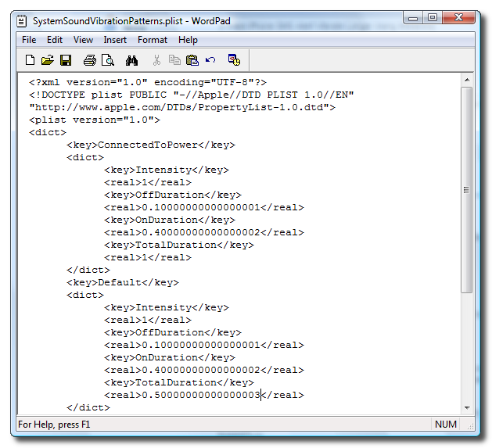Click the vertical scrollbar up arrow
The width and height of the screenshot is (492, 448).
(467, 80)
